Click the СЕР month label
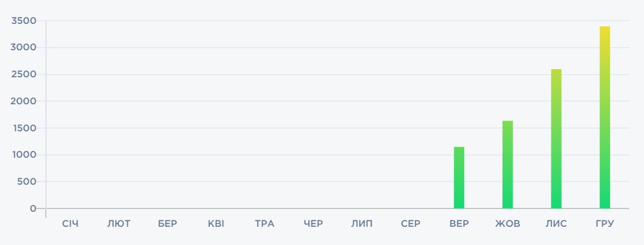Image resolution: width=644 pixels, height=245 pixels. point(411,224)
